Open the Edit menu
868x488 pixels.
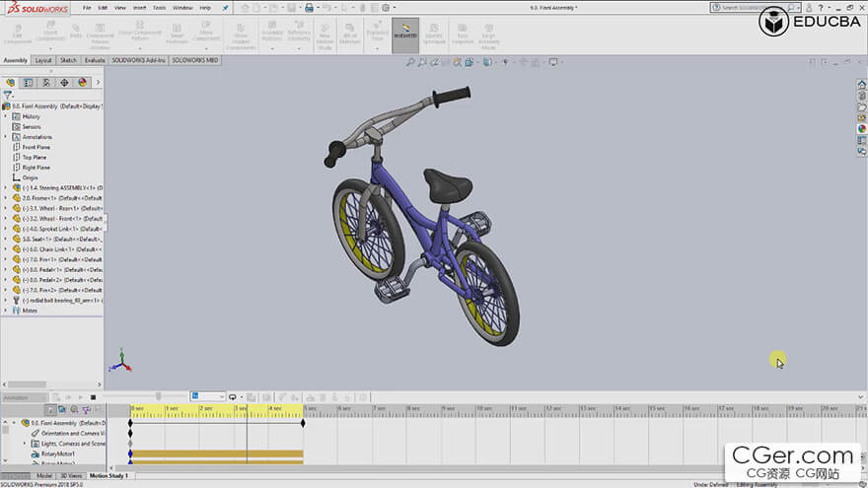[x=103, y=8]
